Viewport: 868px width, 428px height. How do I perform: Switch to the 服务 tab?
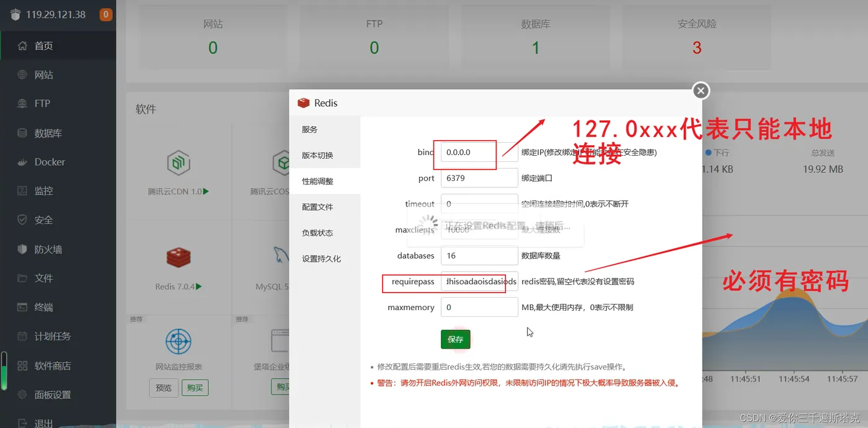(x=324, y=129)
